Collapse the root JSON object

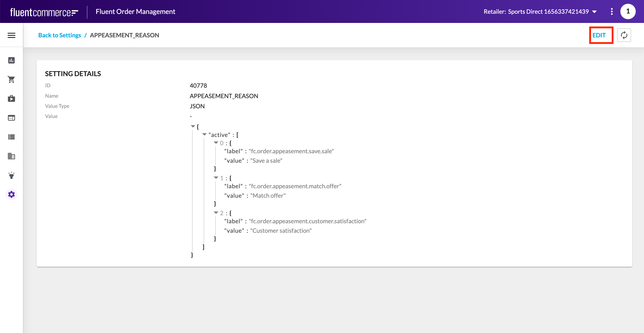click(193, 126)
